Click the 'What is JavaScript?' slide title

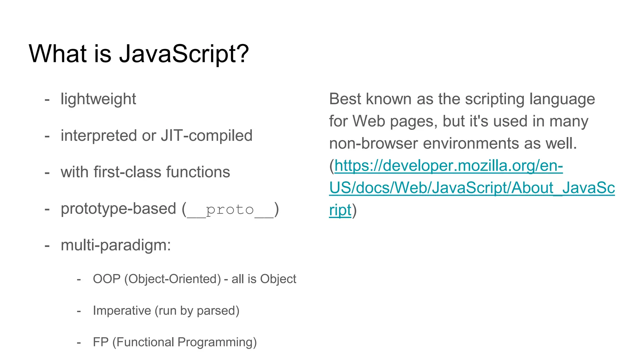click(139, 54)
